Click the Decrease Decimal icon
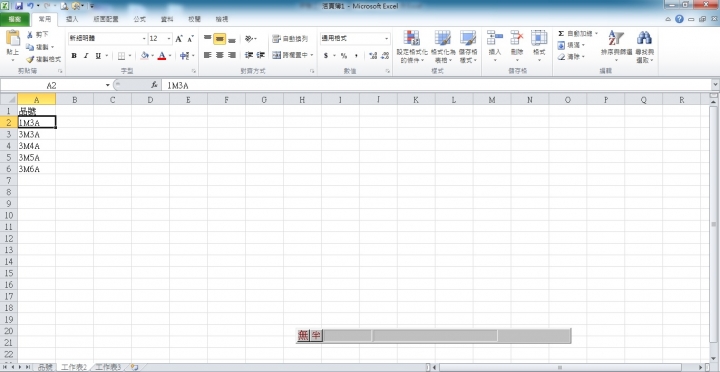This screenshot has height=372, width=720. 385,56
